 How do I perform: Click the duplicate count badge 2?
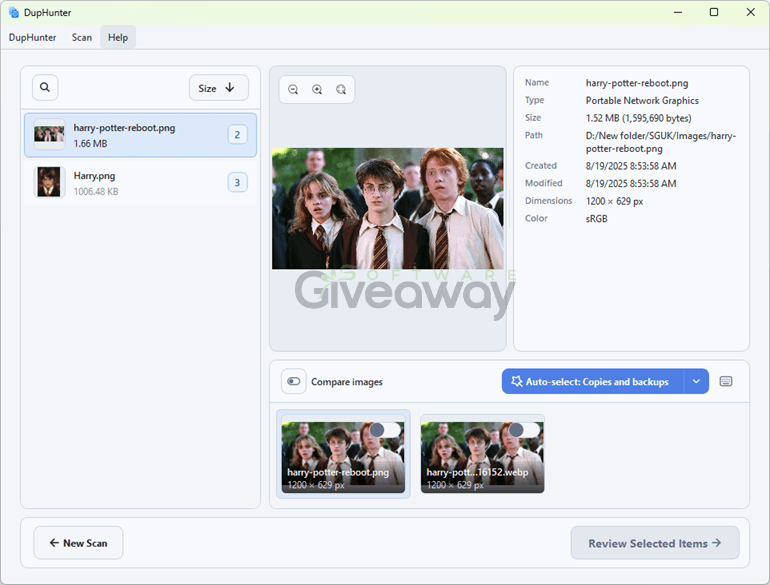click(x=237, y=135)
